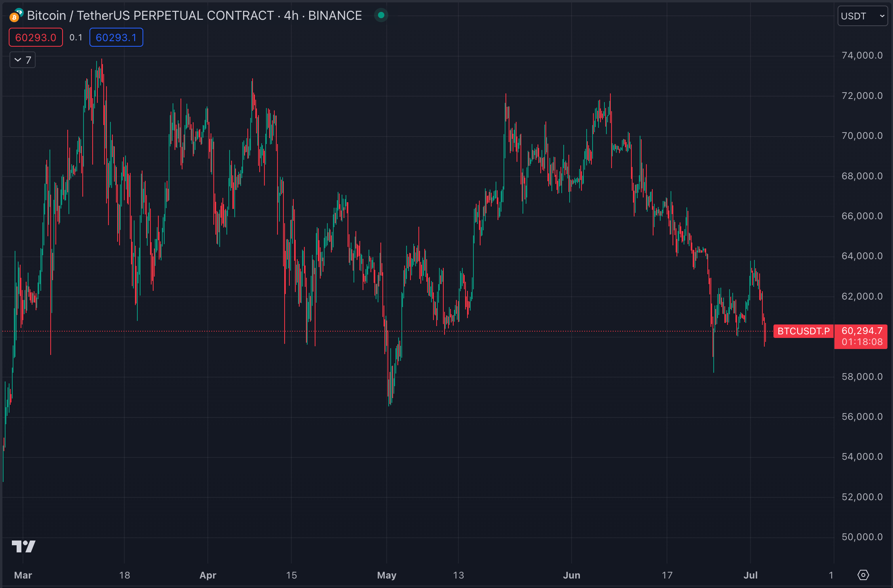Open the 4h interval in title
Viewport: 893px width, 588px height.
291,15
